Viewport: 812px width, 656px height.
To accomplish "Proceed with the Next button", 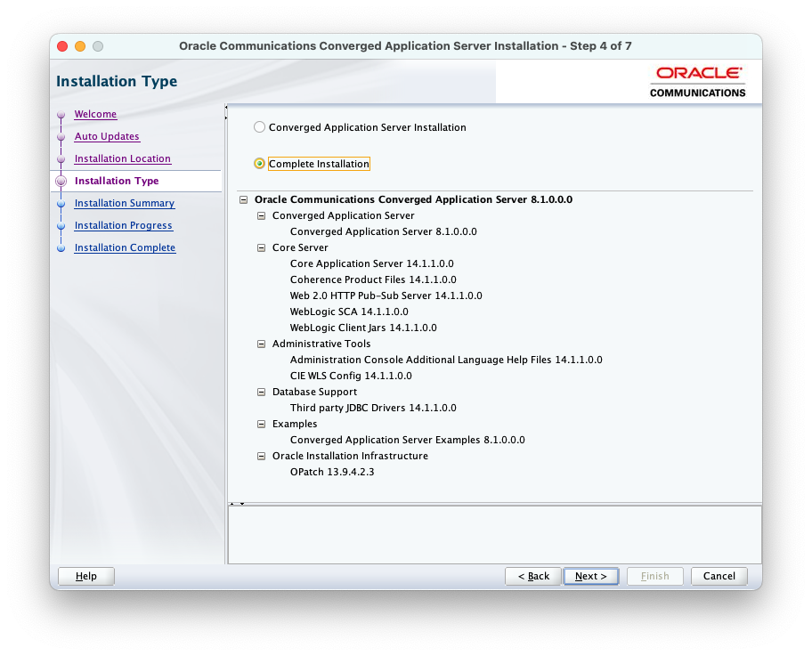I will click(x=591, y=576).
